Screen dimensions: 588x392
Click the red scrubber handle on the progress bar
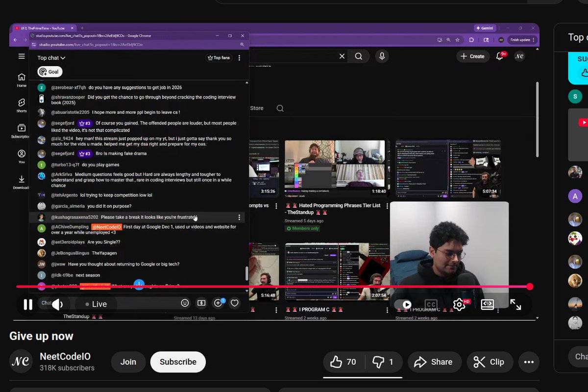530,286
